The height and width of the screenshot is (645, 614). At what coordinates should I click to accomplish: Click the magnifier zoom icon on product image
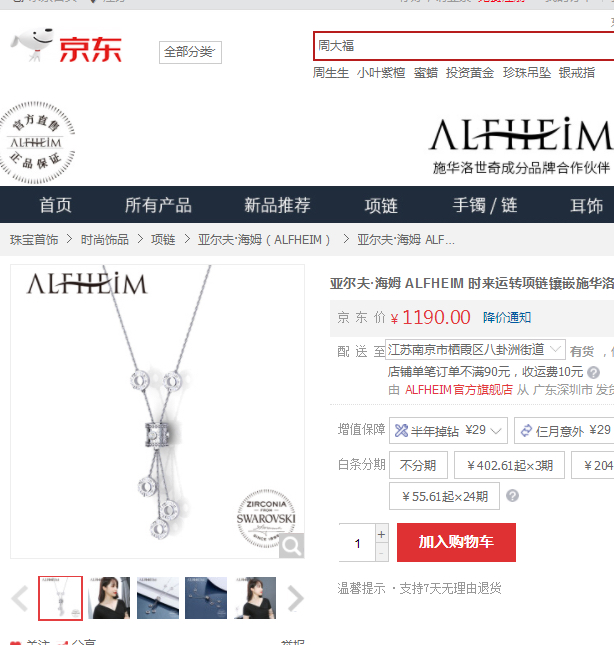point(292,546)
